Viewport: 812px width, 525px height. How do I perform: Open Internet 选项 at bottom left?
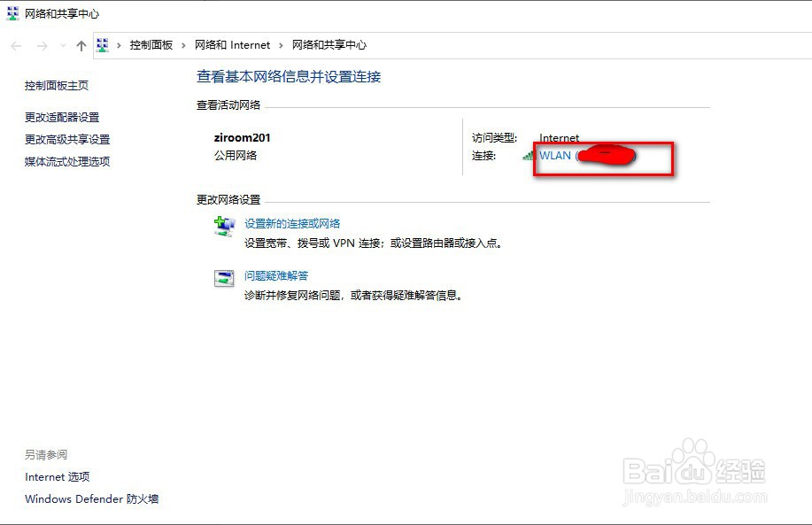coord(57,477)
